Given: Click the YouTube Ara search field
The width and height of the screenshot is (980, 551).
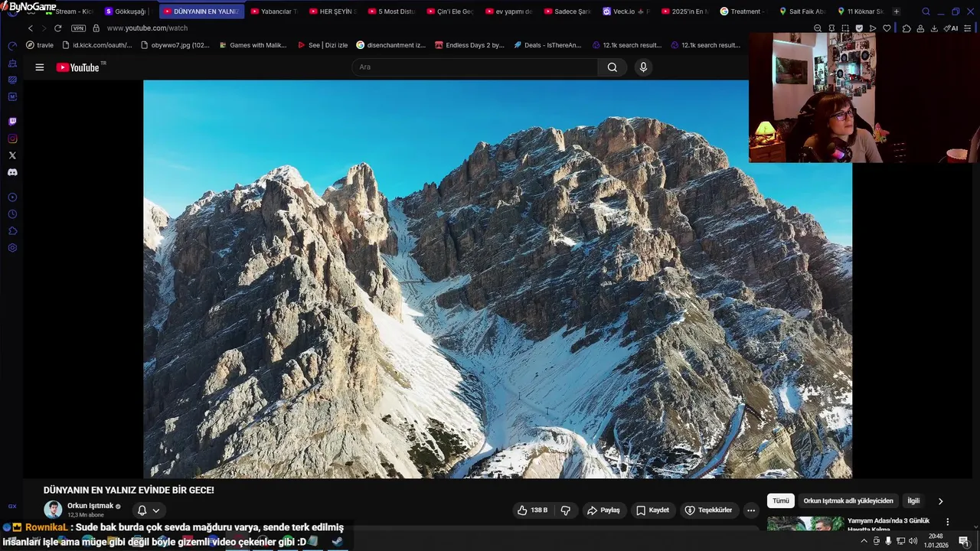Looking at the screenshot, I should 475,67.
